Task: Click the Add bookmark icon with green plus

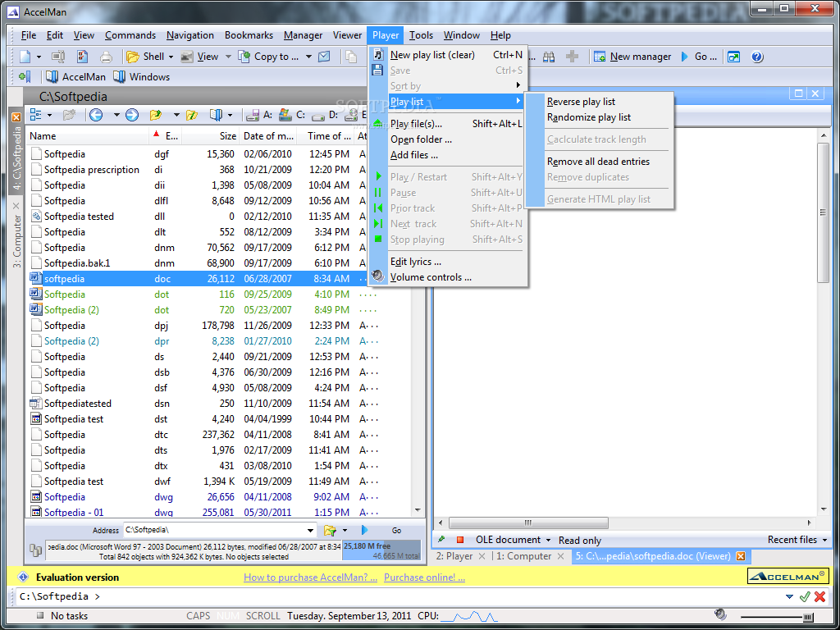Action: coord(25,76)
